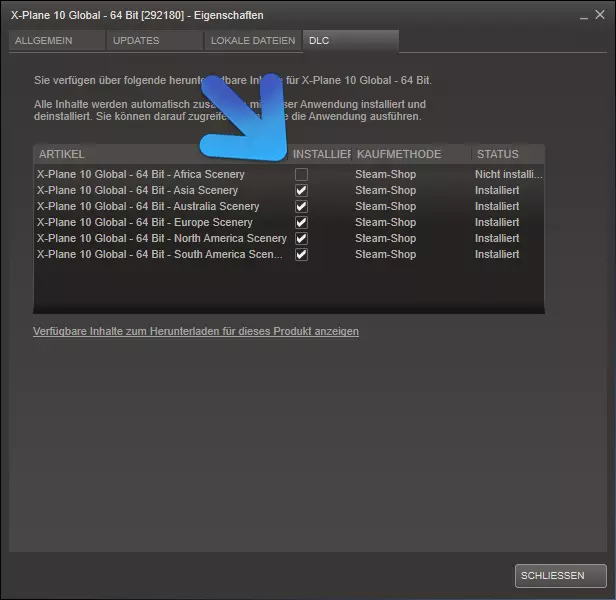Image resolution: width=616 pixels, height=600 pixels.
Task: Uncheck the Europe Scenery install checkbox
Action: pos(301,222)
